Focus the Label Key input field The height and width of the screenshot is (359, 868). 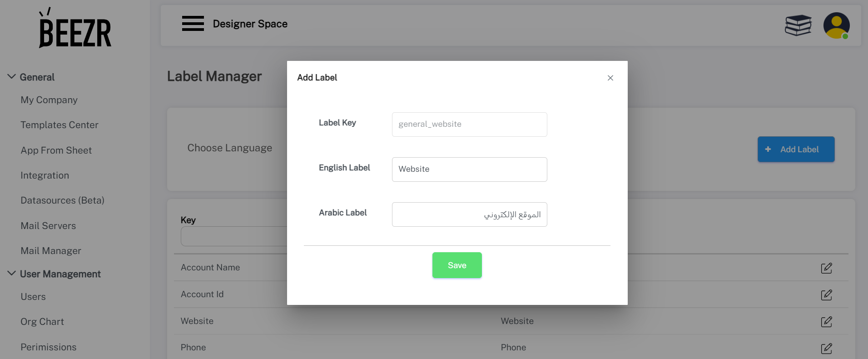(x=469, y=125)
